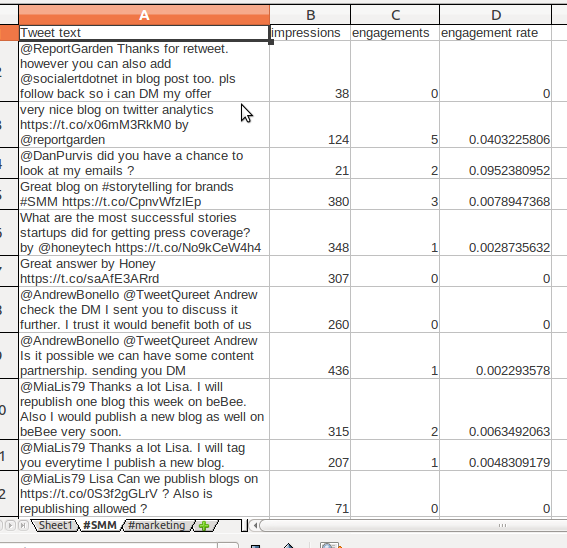Select the 'I will tag you everytime' tweet cell
Screen dimensions: 567x548
(x=144, y=455)
